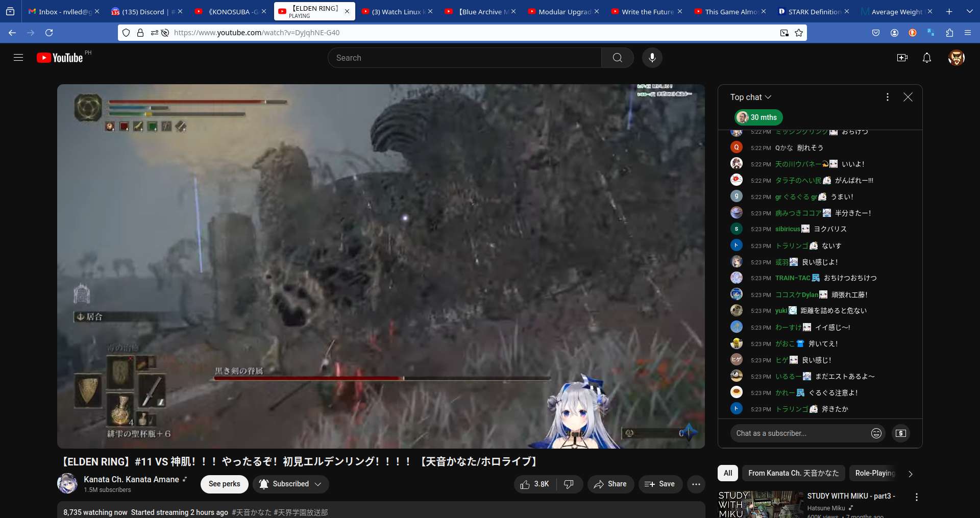The image size is (980, 518).
Task: Open Firefox View recent browsing icon
Action: [10, 11]
